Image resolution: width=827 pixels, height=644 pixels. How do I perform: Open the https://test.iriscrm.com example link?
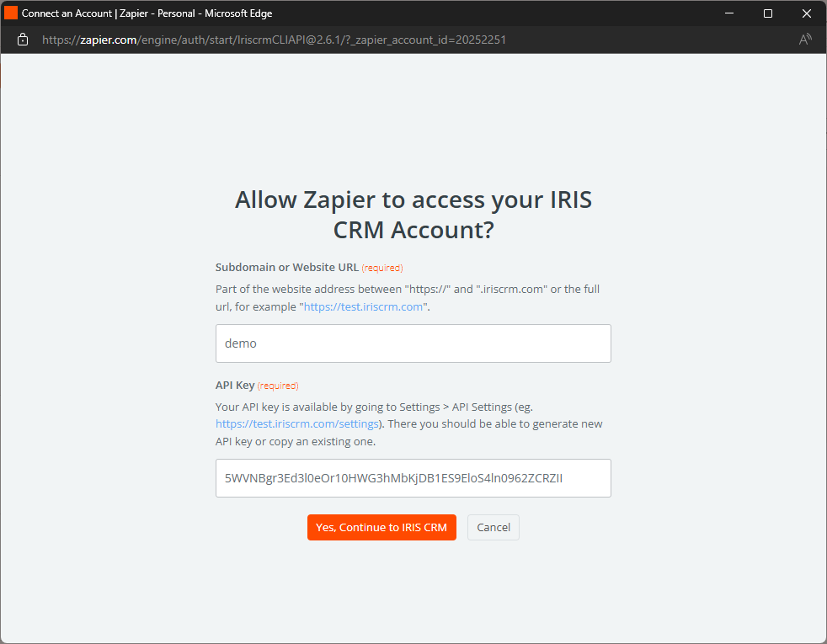tap(365, 306)
